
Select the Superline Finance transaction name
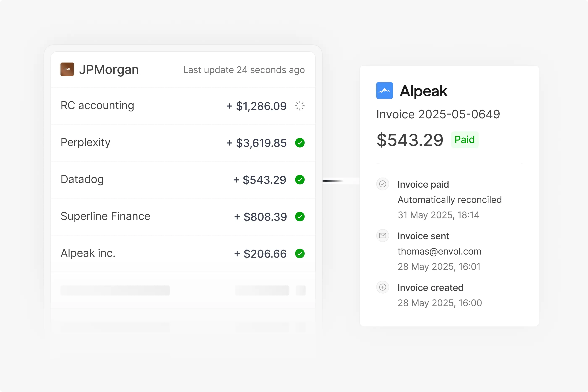(x=105, y=216)
